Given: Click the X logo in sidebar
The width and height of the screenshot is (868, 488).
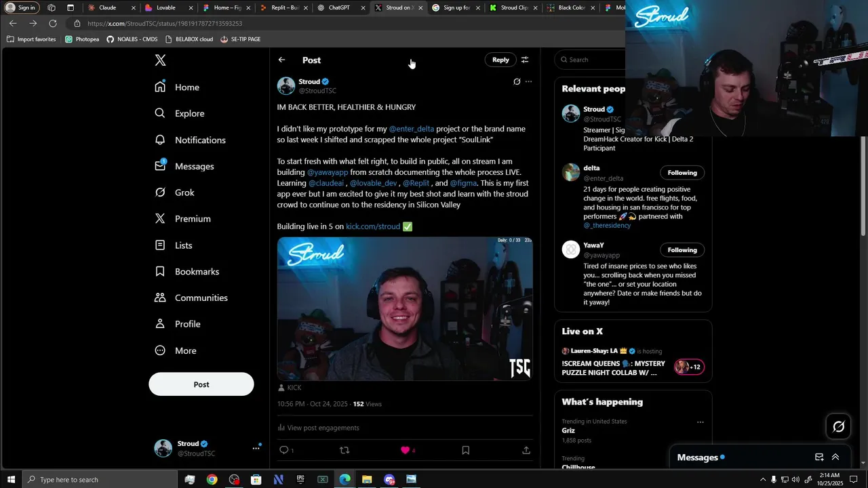Looking at the screenshot, I should [x=160, y=60].
